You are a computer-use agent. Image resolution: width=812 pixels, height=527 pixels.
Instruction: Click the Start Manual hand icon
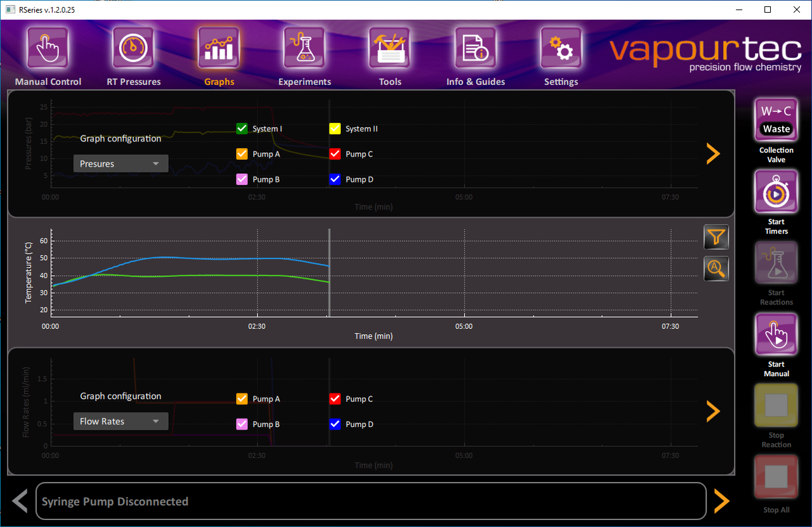coord(776,335)
